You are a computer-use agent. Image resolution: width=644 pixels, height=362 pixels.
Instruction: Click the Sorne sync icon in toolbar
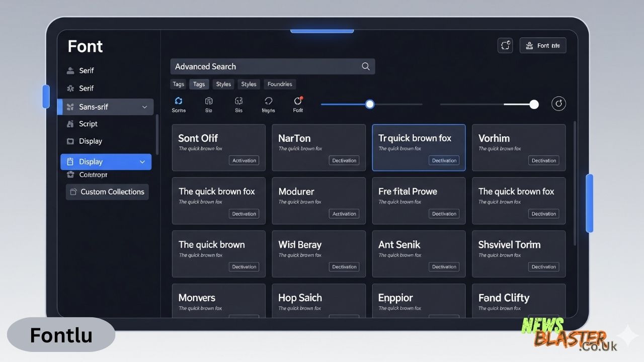(178, 101)
